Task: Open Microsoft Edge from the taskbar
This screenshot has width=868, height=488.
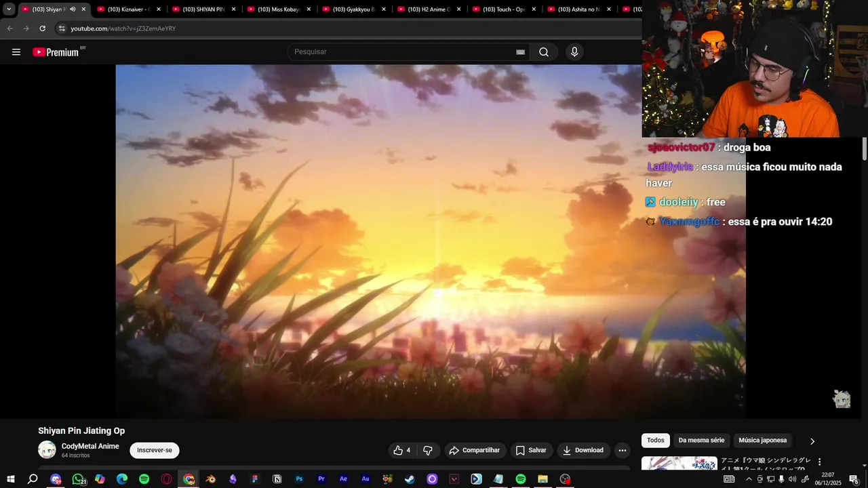Action: 122,479
